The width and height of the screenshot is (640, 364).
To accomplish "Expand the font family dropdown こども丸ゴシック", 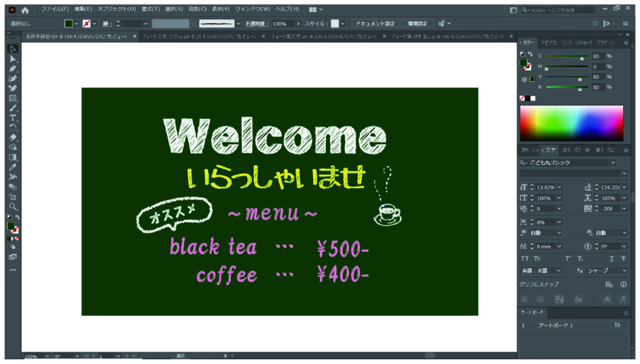I will pos(612,162).
